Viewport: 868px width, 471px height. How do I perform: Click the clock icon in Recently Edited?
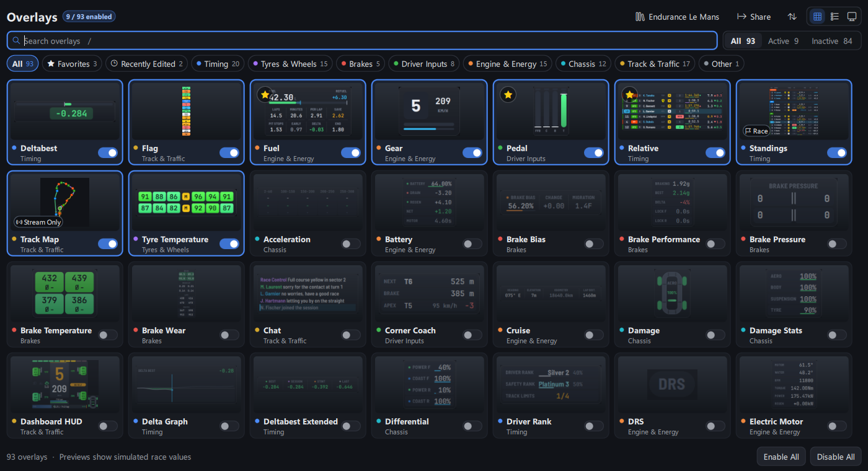(114, 64)
